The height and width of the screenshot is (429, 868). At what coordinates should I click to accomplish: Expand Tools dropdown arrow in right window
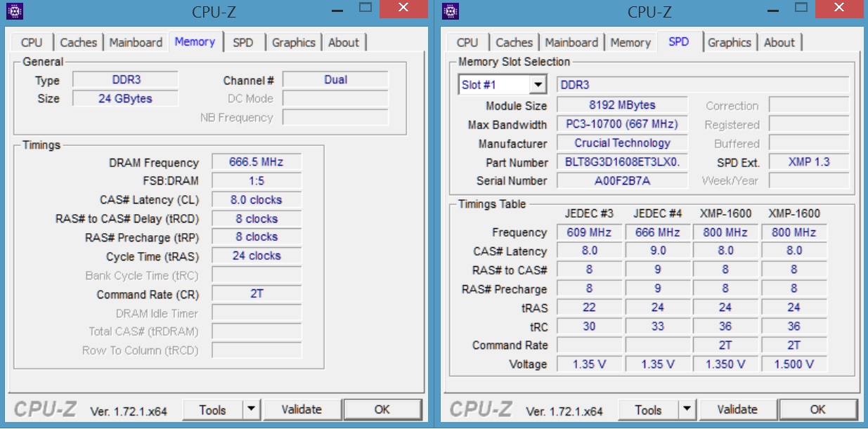coord(687,410)
